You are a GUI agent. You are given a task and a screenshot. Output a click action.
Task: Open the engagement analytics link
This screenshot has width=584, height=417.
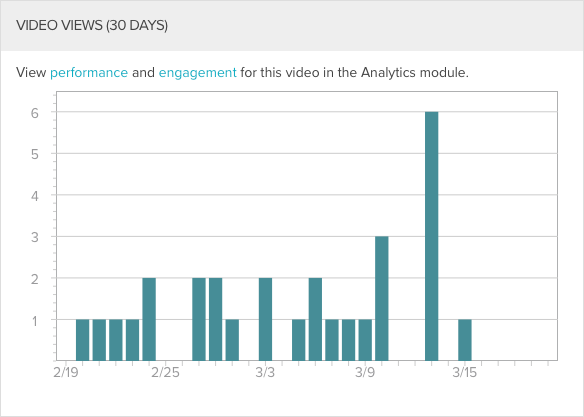point(197,73)
